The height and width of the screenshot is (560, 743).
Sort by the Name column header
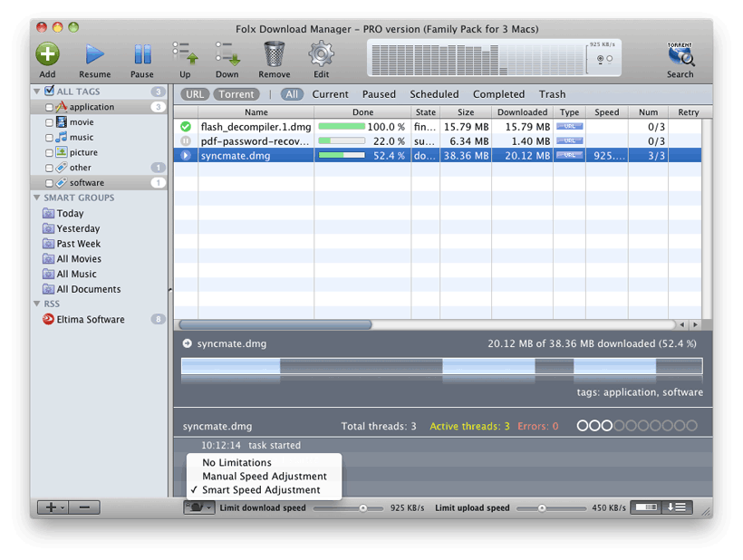tap(256, 112)
